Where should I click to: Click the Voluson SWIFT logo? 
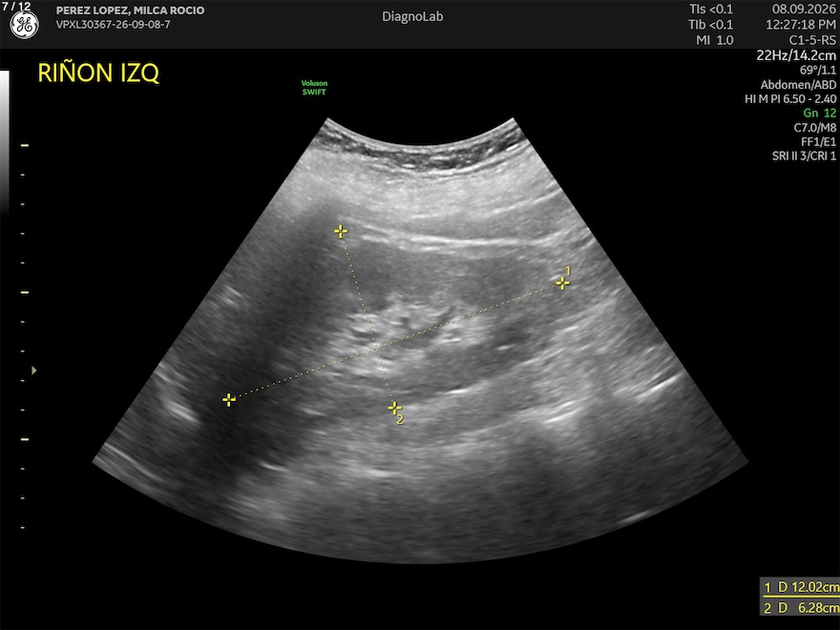pyautogui.click(x=314, y=87)
